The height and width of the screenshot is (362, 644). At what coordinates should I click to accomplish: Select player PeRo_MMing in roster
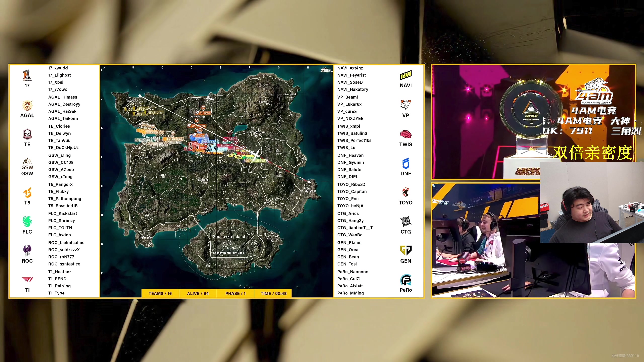[350, 293]
